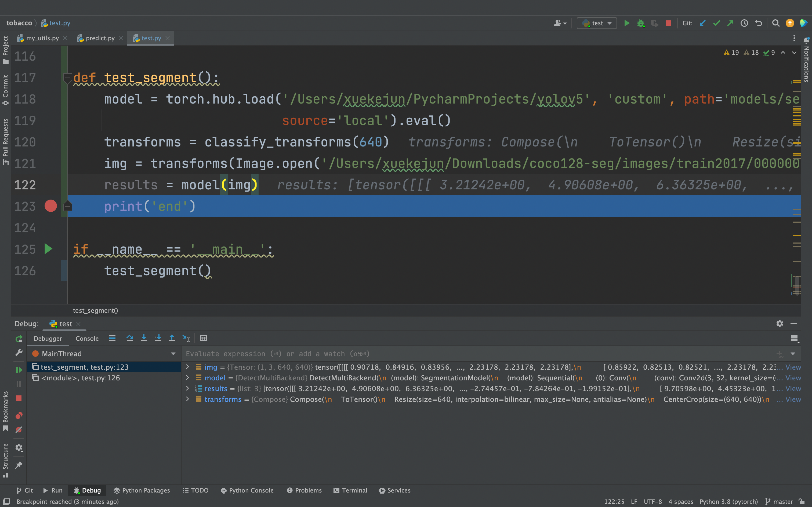812x507 pixels.
Task: Open the MainThread selector dropdown
Action: pyautogui.click(x=173, y=354)
